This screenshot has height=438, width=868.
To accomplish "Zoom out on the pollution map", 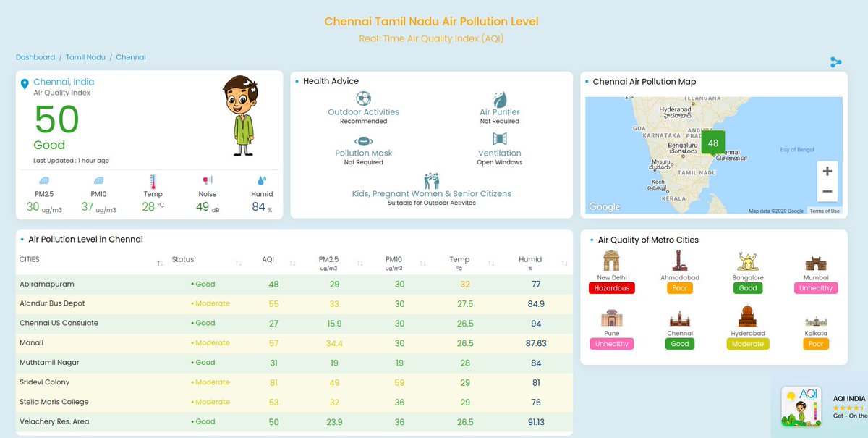I will point(827,192).
